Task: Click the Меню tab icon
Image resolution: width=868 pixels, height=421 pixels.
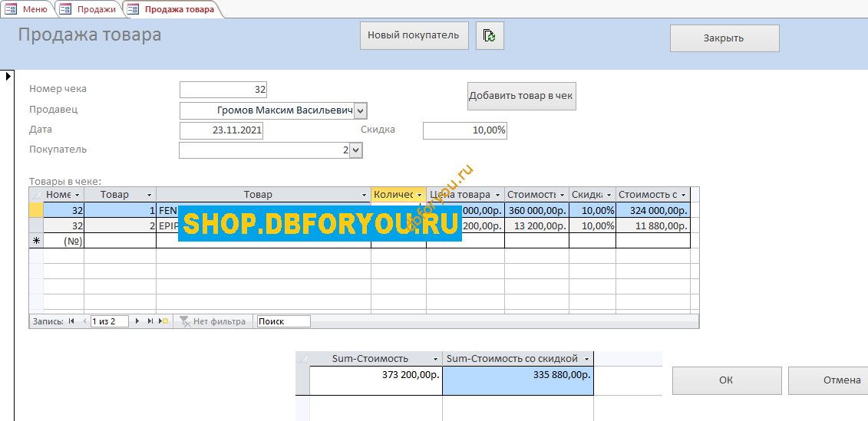Action: (x=12, y=9)
